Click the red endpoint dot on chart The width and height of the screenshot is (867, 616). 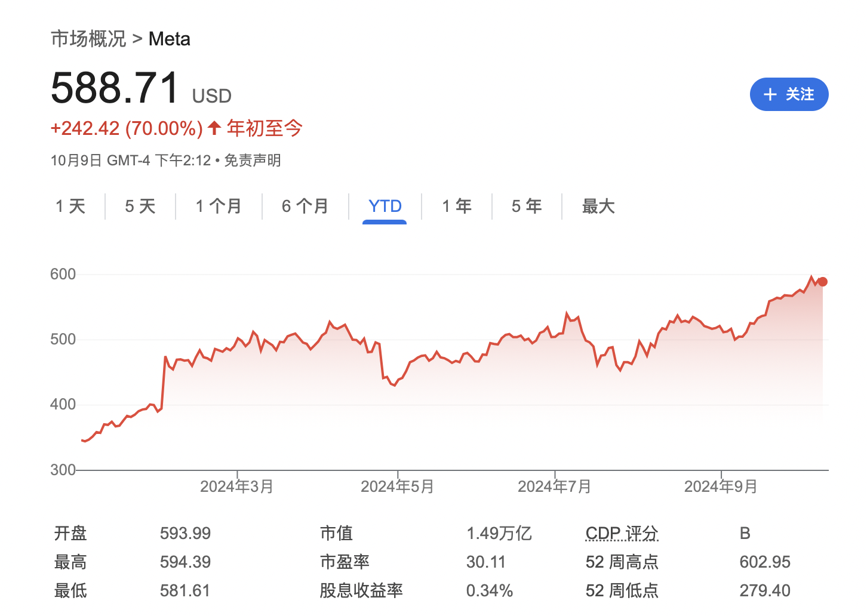pos(822,282)
